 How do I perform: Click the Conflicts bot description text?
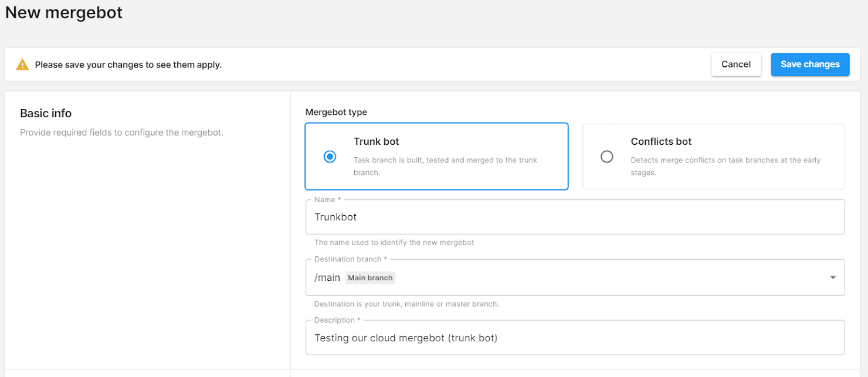tap(725, 166)
